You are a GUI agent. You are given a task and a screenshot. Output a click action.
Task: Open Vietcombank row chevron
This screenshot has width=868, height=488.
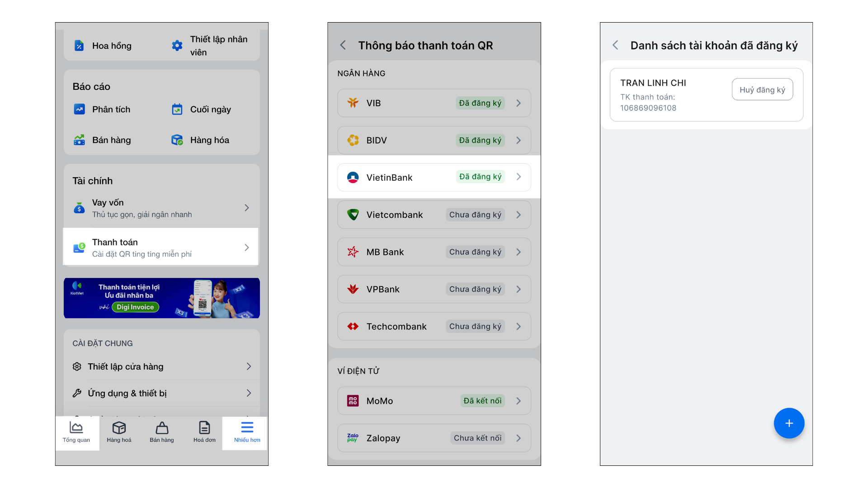point(519,215)
